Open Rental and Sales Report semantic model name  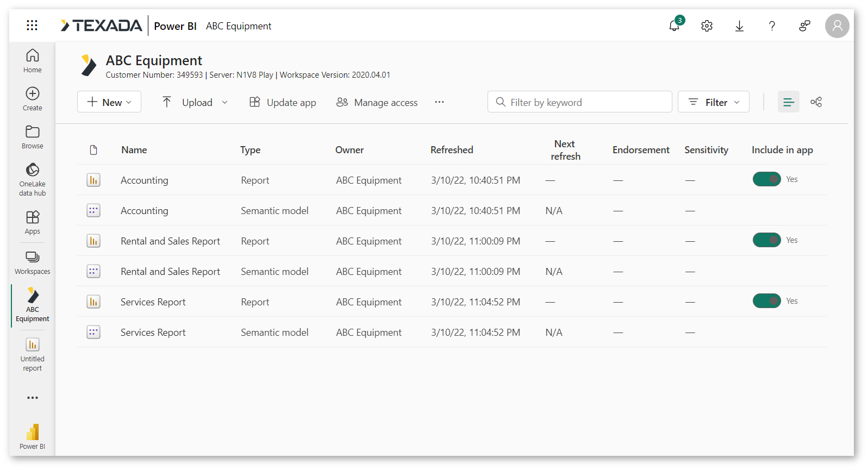tap(170, 272)
